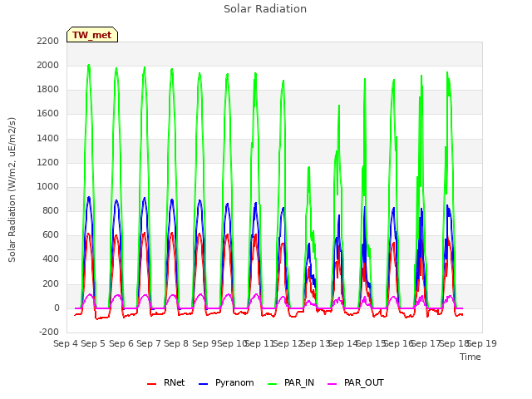The image size is (532, 399).
Task: Click the TW_met annotation label
Action: click(x=92, y=35)
